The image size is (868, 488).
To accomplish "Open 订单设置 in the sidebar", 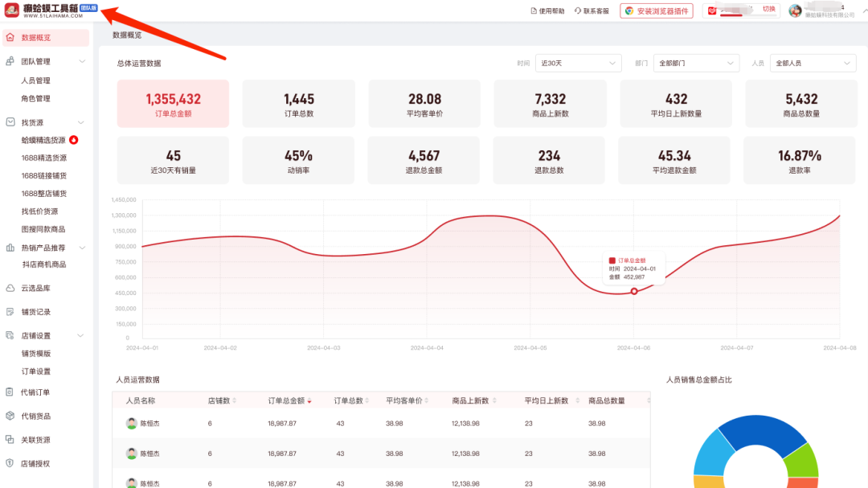I will (x=36, y=371).
